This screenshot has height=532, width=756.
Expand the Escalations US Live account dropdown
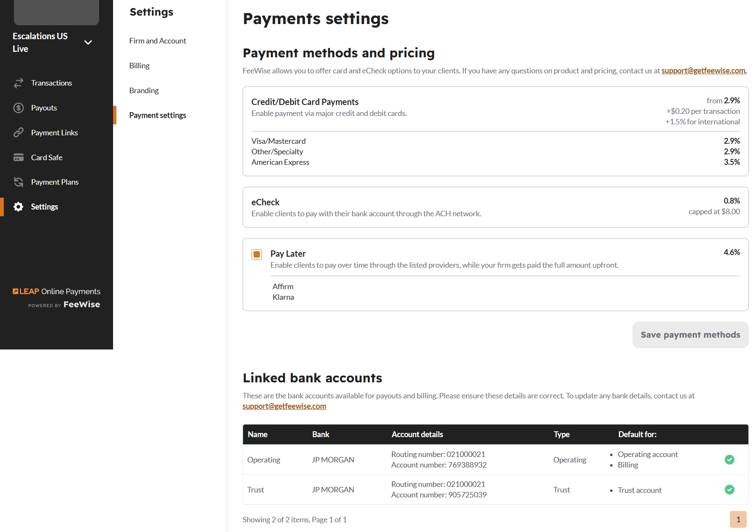[x=88, y=43]
